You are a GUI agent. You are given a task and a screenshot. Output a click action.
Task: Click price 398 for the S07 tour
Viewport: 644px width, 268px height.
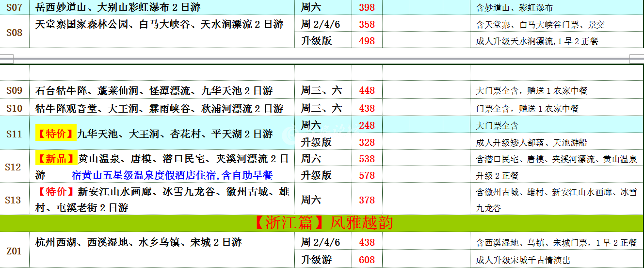coord(367,7)
